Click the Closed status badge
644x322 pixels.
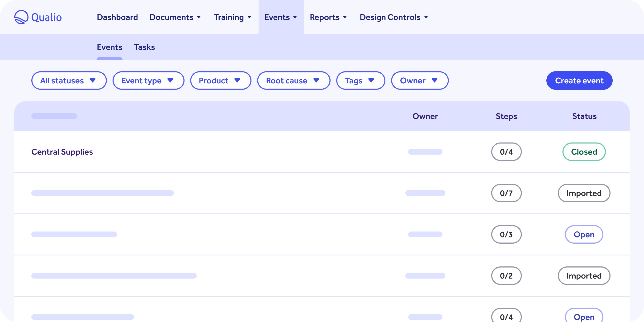point(584,152)
